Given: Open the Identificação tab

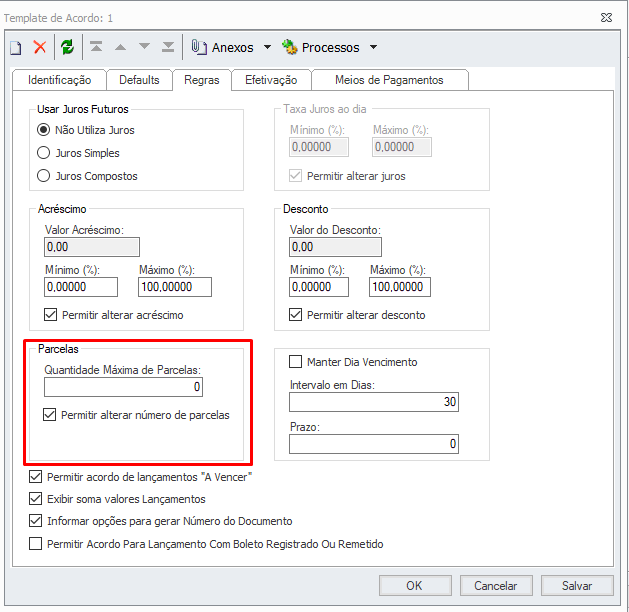Looking at the screenshot, I should point(59,80).
